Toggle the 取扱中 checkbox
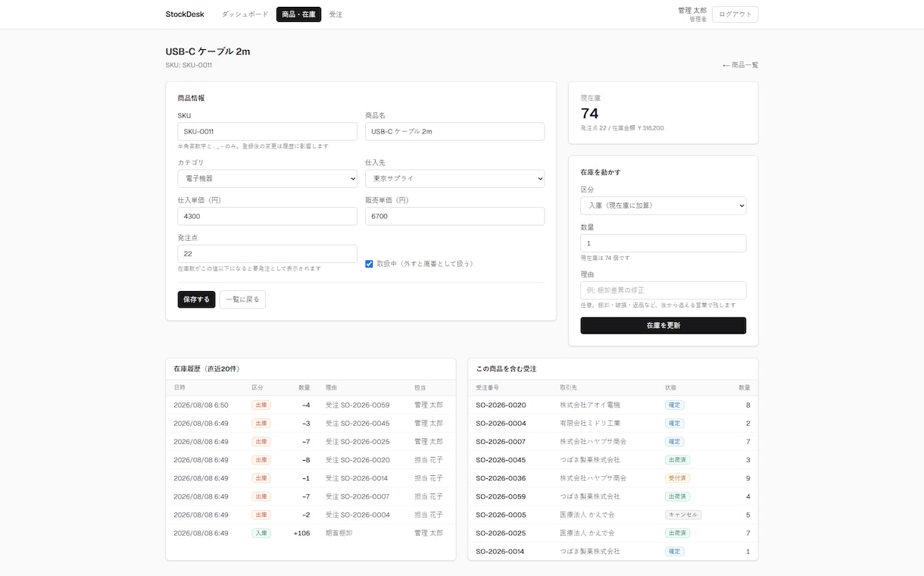The image size is (924, 576). pyautogui.click(x=369, y=264)
